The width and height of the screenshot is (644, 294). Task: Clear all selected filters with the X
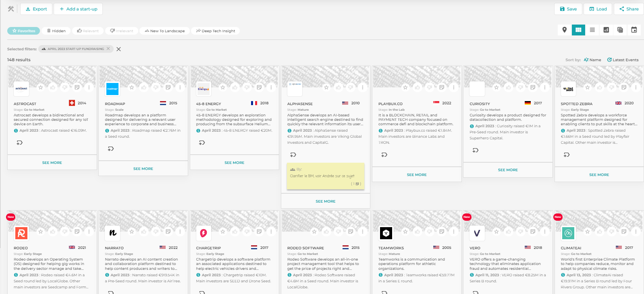tap(118, 49)
